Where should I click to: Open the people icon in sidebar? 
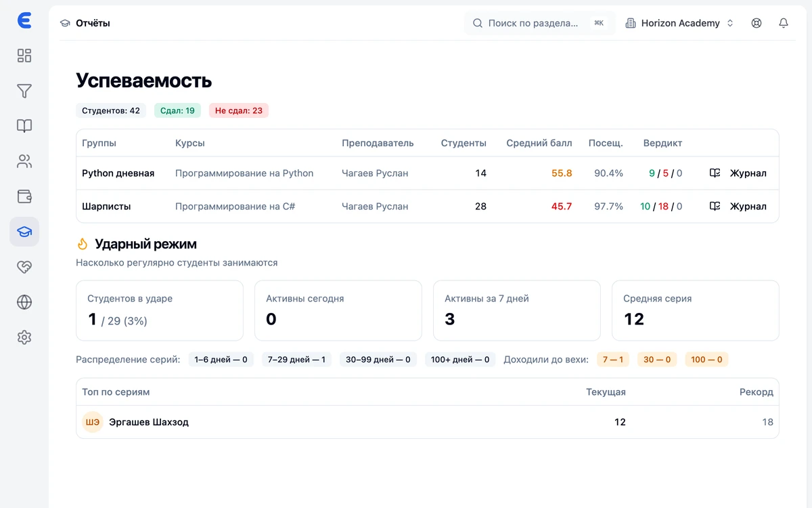pyautogui.click(x=24, y=161)
